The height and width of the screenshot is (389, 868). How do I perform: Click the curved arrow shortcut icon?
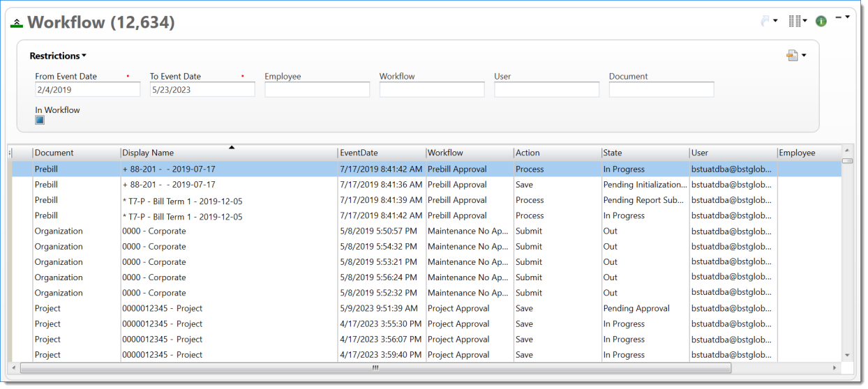[x=766, y=22]
